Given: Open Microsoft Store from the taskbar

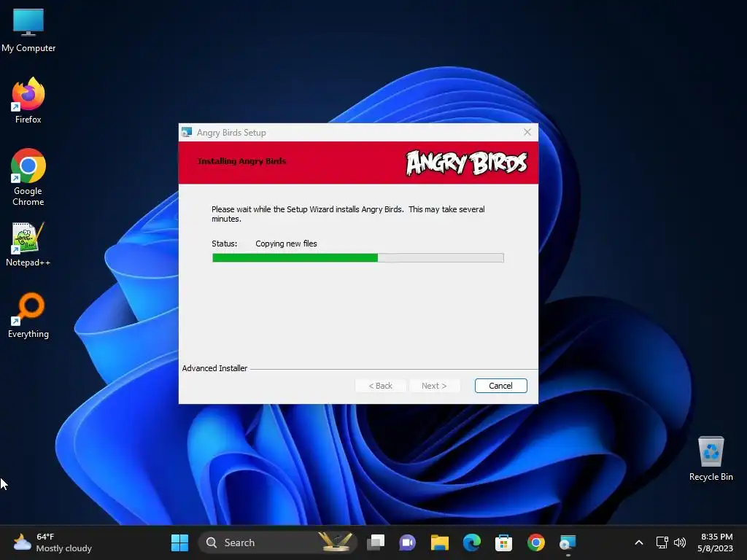Looking at the screenshot, I should coord(503,542).
